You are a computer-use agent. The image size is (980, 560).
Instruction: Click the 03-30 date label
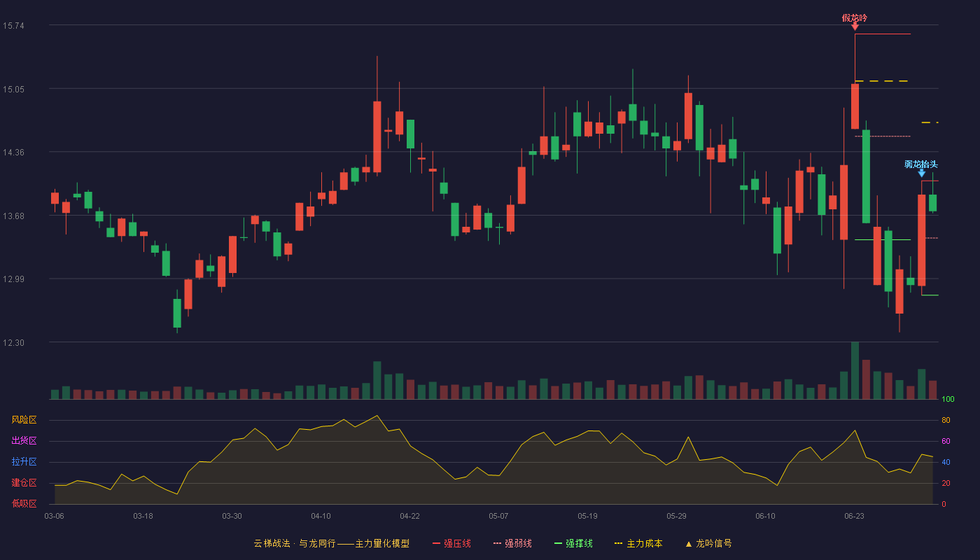232,516
